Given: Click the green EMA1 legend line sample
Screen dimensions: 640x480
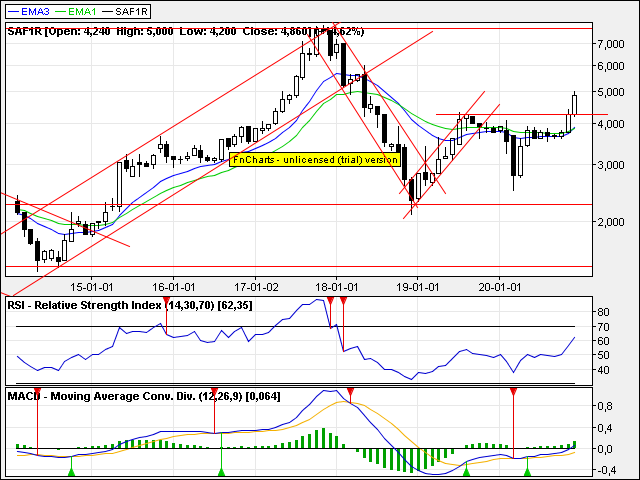Looking at the screenshot, I should pyautogui.click(x=61, y=11).
